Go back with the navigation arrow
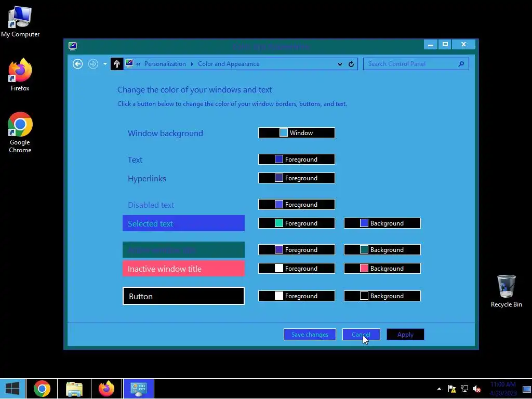Screen dimensions: 532x399 tap(78, 64)
